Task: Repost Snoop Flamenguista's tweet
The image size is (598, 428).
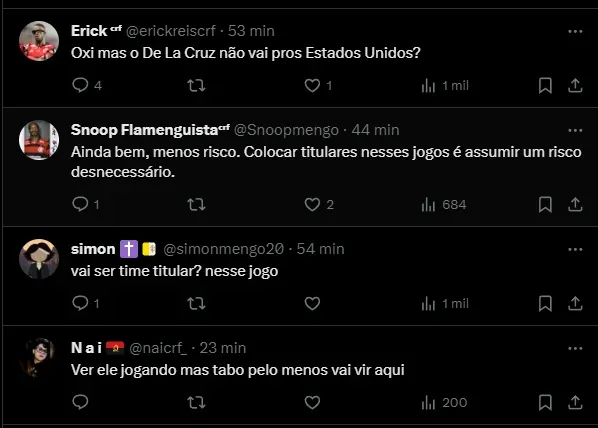Action: (196, 204)
